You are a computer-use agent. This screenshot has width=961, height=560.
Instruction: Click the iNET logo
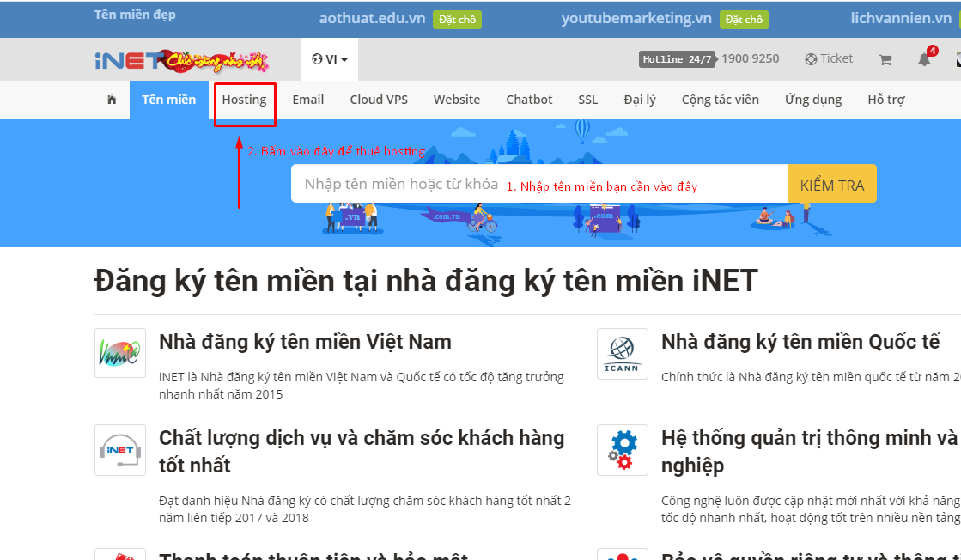[182, 60]
